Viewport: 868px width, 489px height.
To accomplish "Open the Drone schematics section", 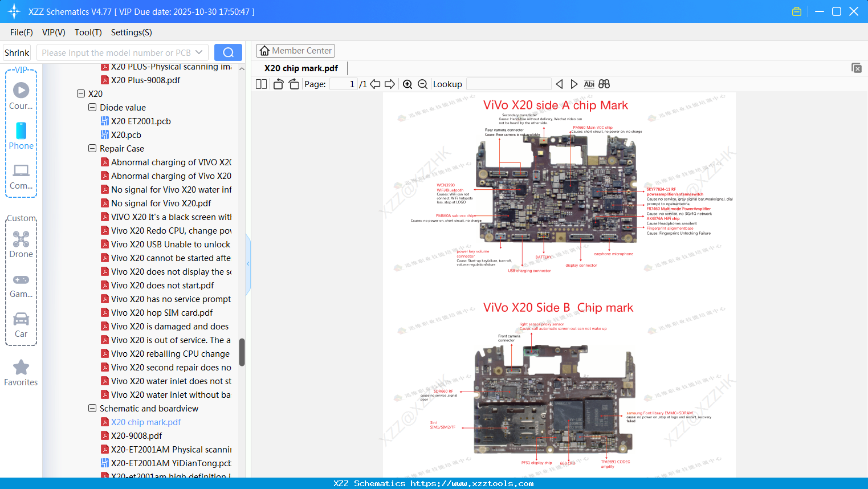I will pyautogui.click(x=21, y=244).
